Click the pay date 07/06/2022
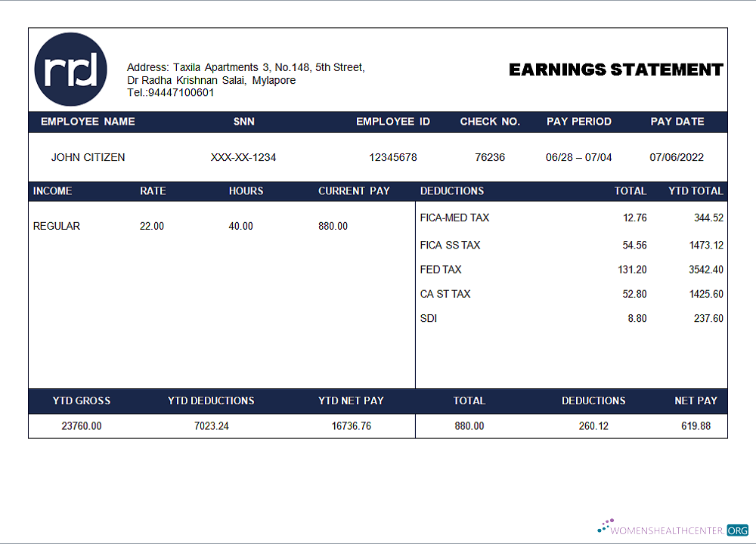 [x=677, y=157]
